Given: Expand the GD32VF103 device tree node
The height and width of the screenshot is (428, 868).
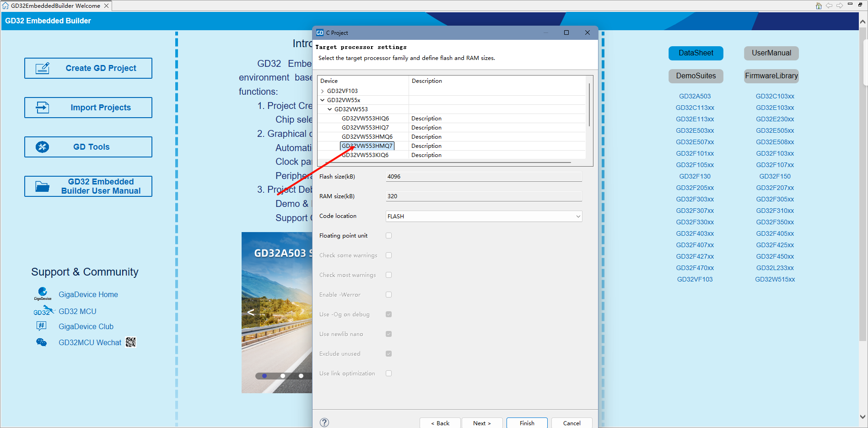Looking at the screenshot, I should click(x=323, y=91).
